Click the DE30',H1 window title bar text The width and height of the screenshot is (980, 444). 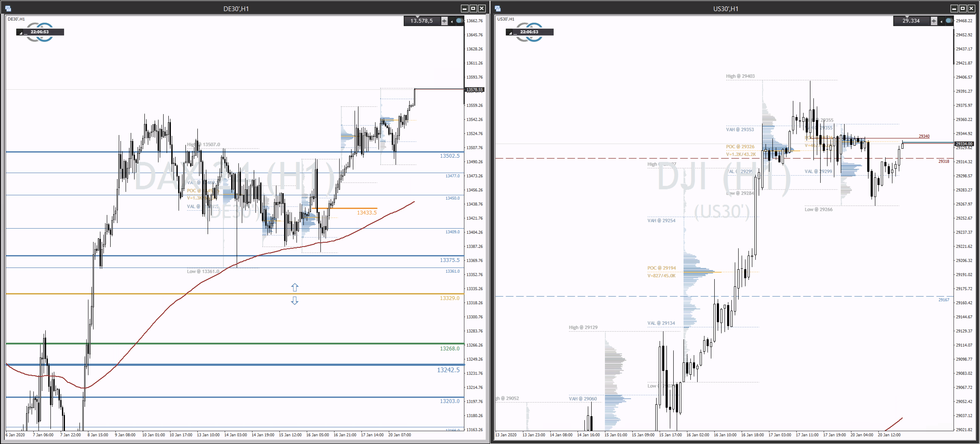tap(236, 9)
